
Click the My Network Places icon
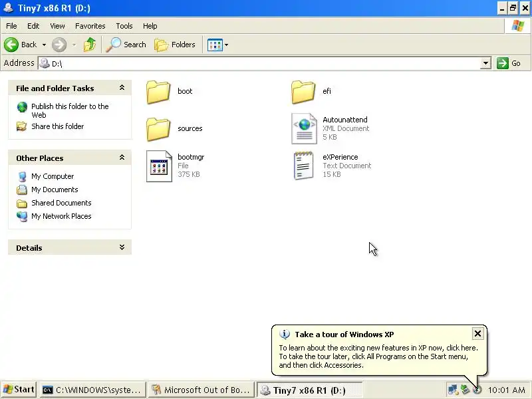22,217
